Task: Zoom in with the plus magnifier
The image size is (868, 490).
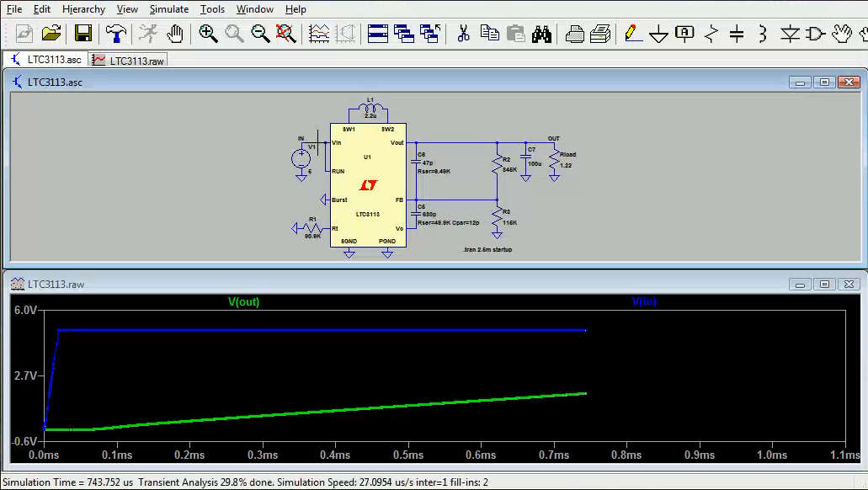Action: pos(208,34)
